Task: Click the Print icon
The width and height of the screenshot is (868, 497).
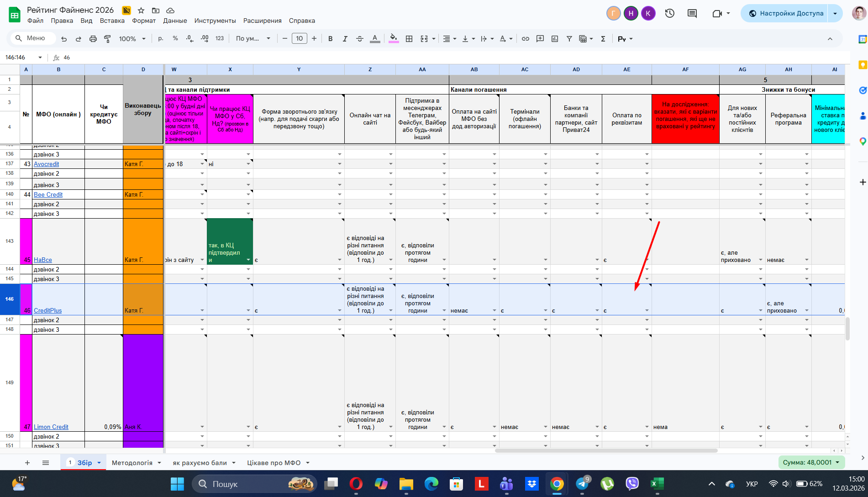Action: coord(93,39)
